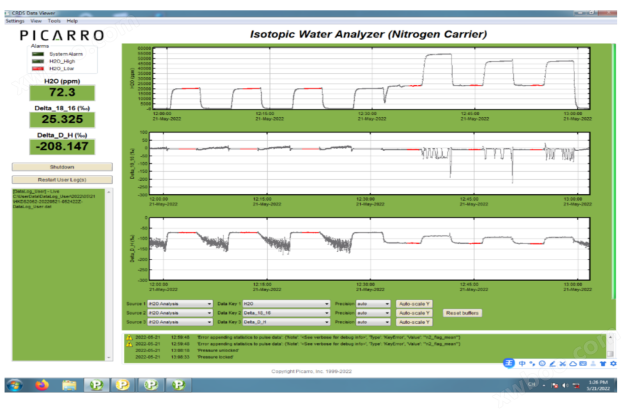
Task: Click Auto-scale Y for the Delta_18_16 graph
Action: click(x=414, y=313)
